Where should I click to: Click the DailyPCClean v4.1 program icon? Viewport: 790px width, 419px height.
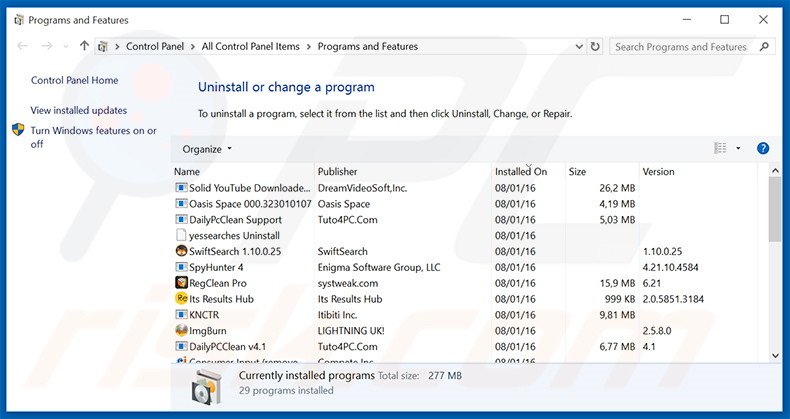[181, 346]
